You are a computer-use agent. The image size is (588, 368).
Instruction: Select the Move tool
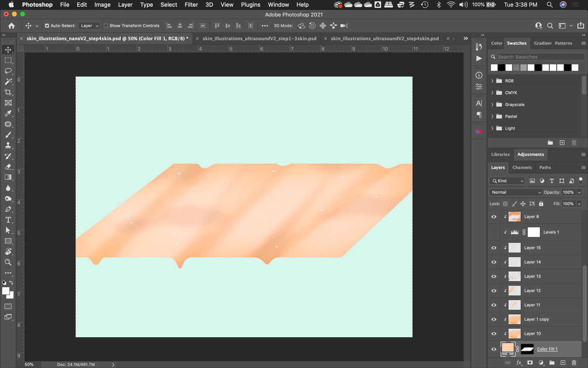tap(8, 50)
